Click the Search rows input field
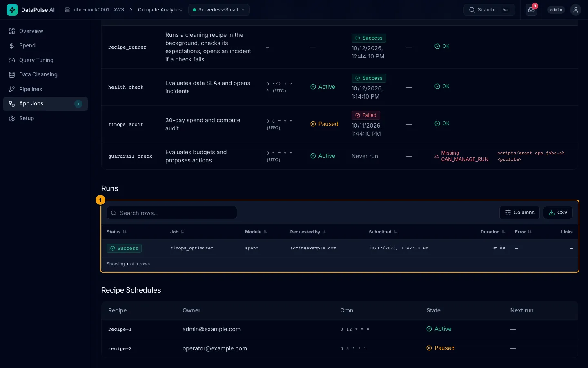This screenshot has width=588, height=368. [x=172, y=213]
